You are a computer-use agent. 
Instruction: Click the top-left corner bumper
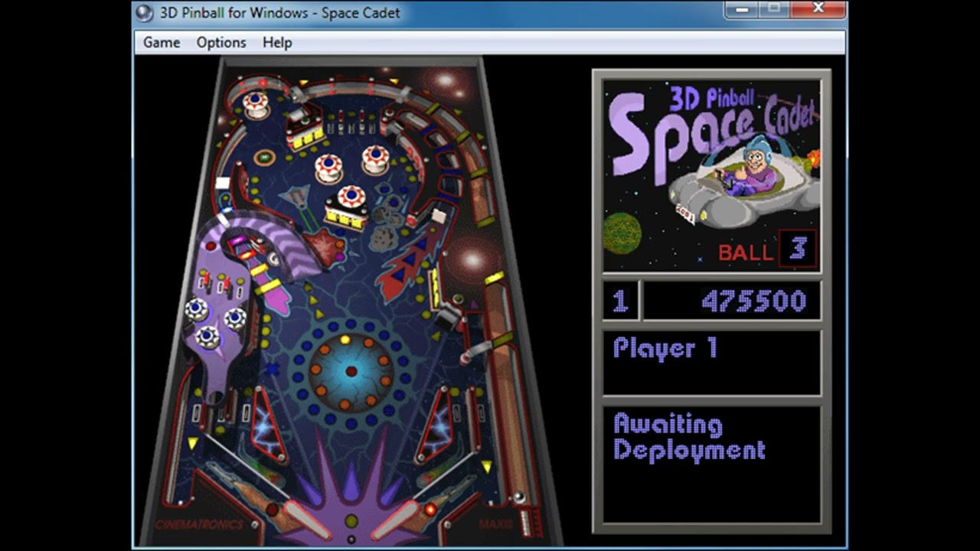point(256,104)
